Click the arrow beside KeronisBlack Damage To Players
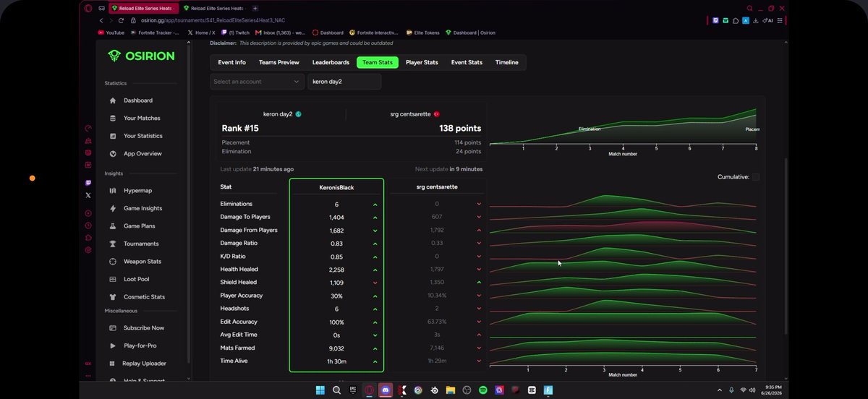Viewport: 868px width, 399px height. click(375, 218)
